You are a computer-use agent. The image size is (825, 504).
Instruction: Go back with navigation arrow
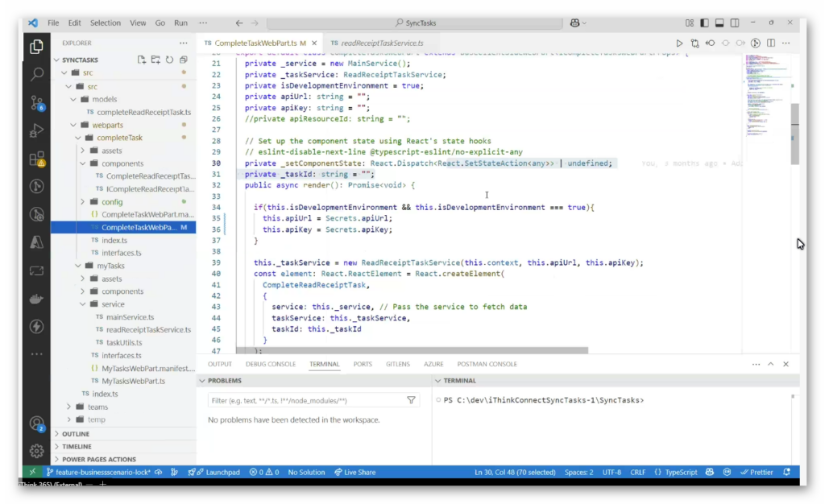239,23
